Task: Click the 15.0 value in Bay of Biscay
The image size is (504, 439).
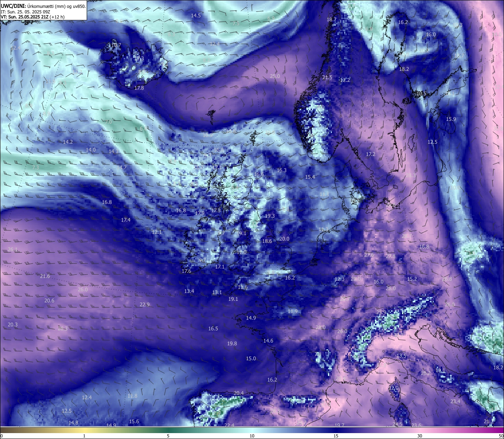Action: [251, 358]
